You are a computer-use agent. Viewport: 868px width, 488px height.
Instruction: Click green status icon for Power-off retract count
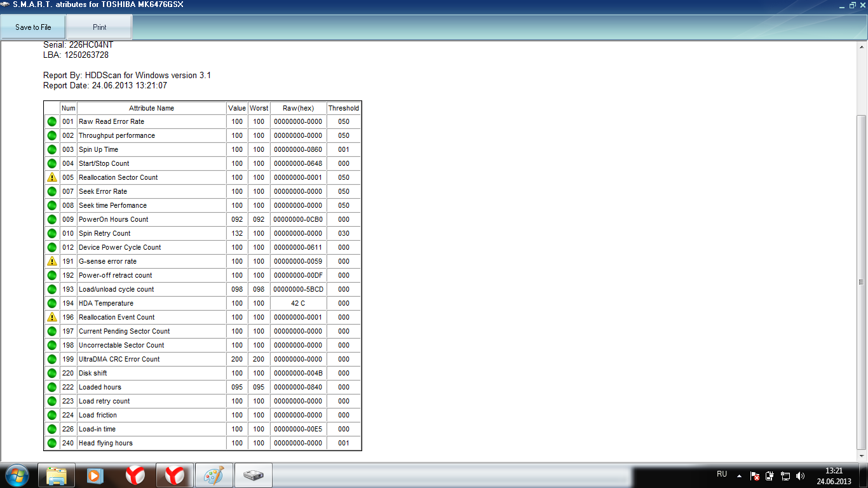pos(52,275)
